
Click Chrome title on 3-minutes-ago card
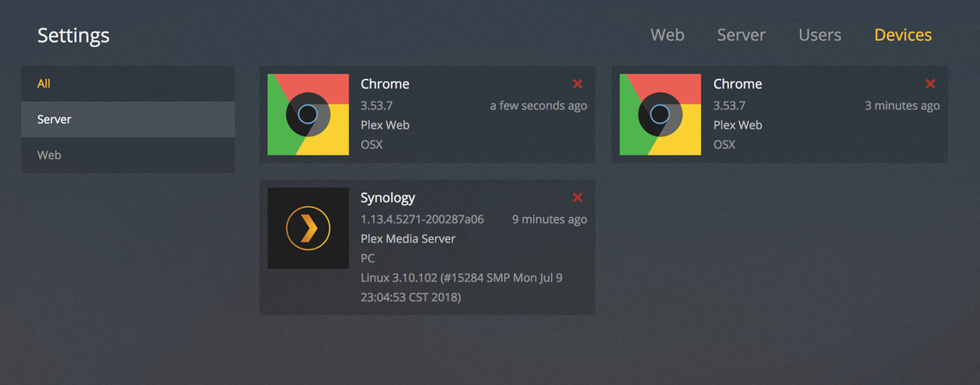click(x=737, y=83)
